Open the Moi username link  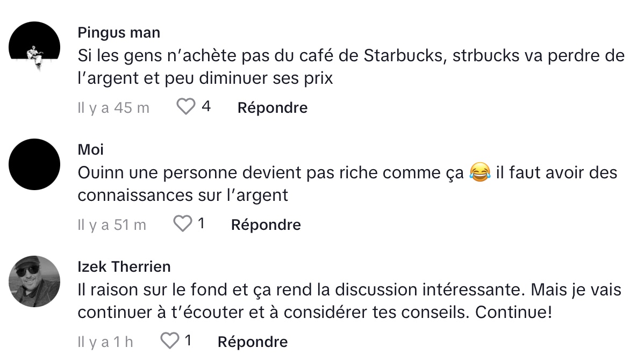[x=90, y=149]
